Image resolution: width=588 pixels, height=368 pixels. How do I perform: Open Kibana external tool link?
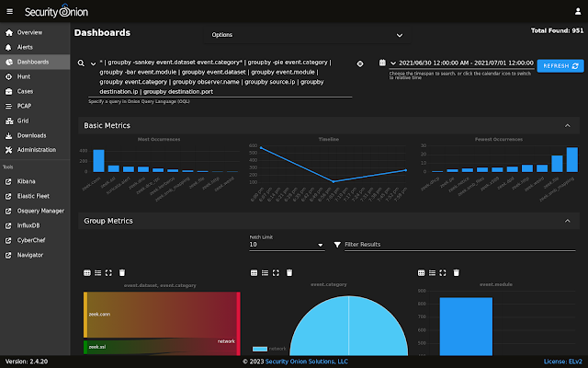point(27,181)
